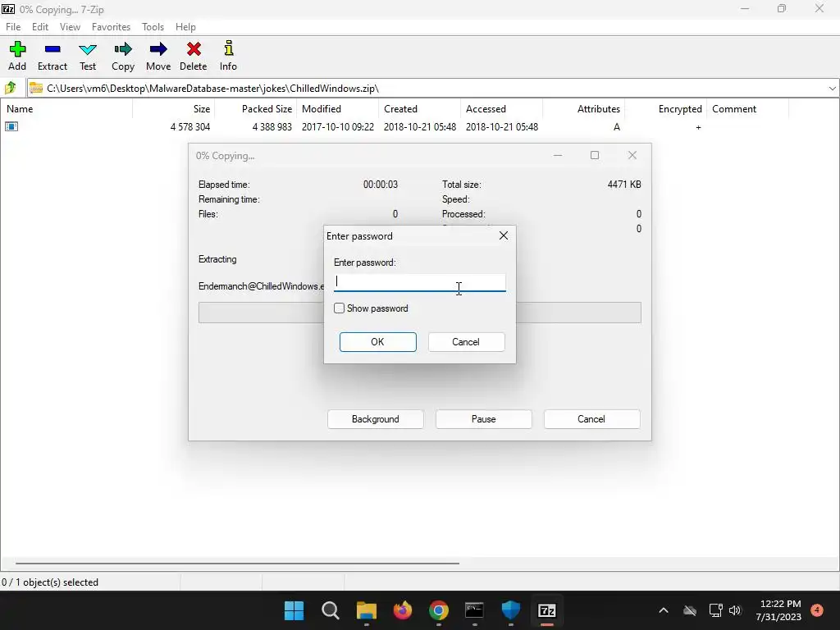Open the File menu
This screenshot has width=840, height=630.
point(13,27)
